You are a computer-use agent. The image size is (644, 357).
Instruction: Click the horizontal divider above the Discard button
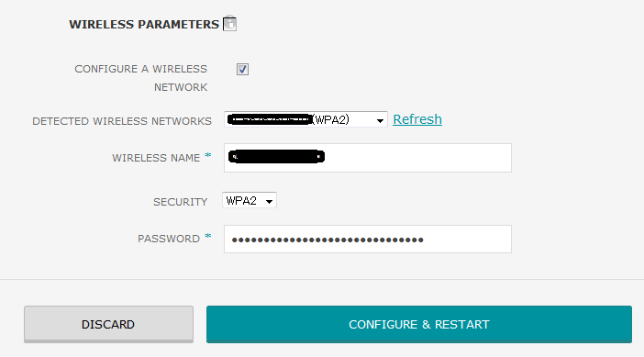click(x=322, y=279)
